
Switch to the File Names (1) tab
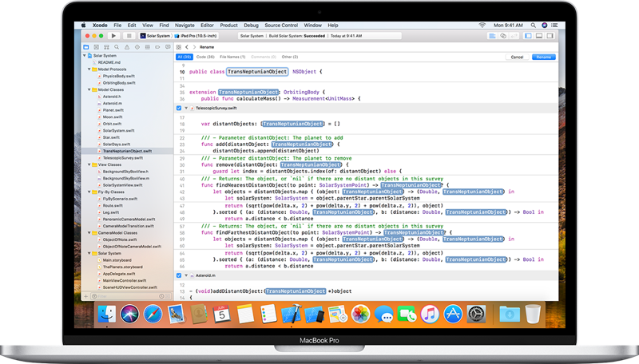[x=232, y=57]
